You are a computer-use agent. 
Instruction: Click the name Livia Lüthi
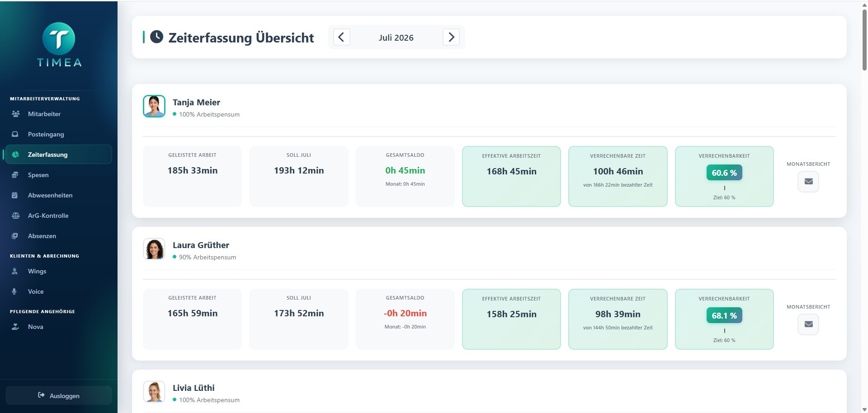coord(193,388)
